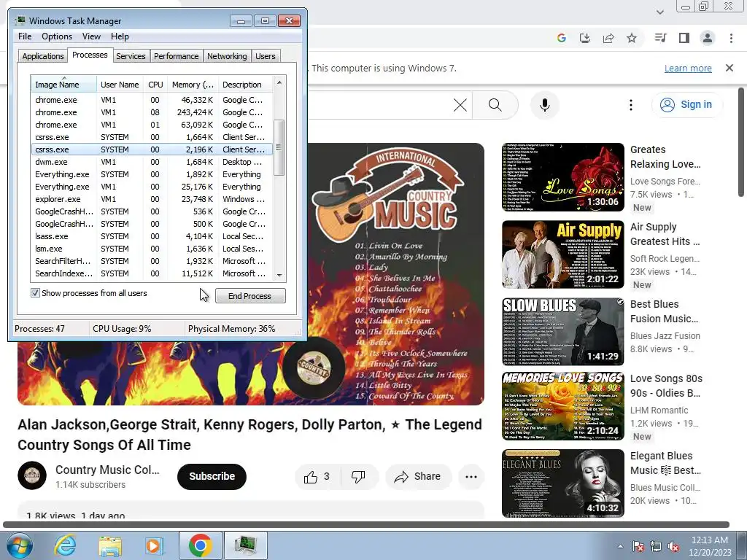Click the Learn more link
This screenshot has height=560, width=747.
(x=688, y=68)
